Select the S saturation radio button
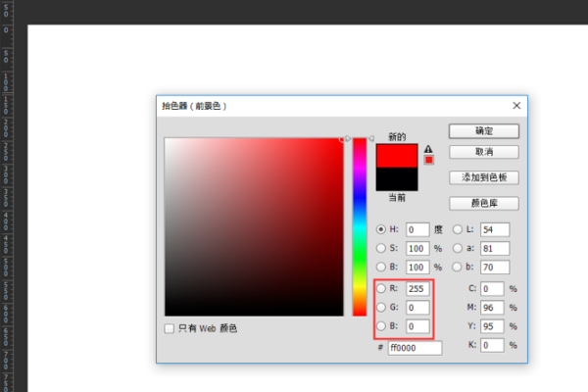588x392 pixels. [381, 248]
